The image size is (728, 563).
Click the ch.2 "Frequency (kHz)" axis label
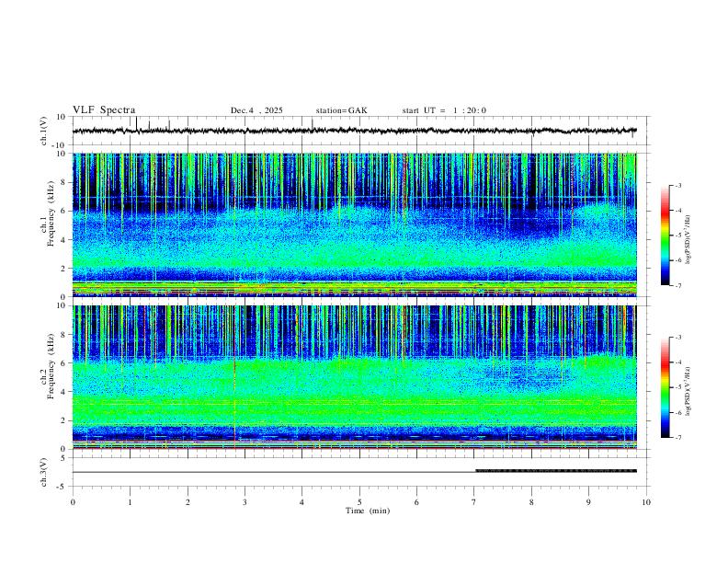coord(51,366)
